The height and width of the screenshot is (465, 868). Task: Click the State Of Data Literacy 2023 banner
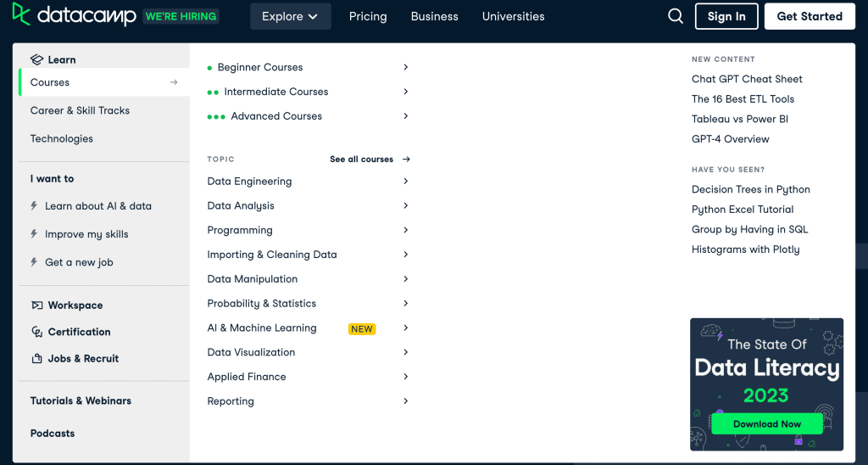[x=766, y=384]
